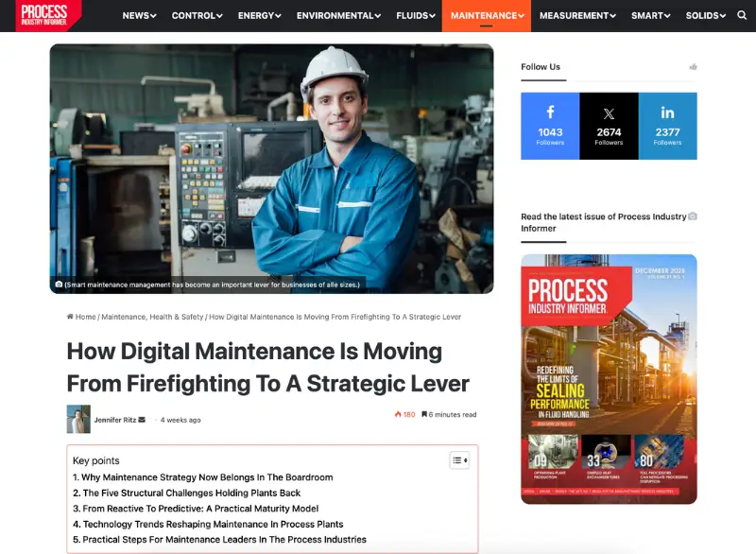Open the CONTROL menu
The height and width of the screenshot is (554, 756).
(x=196, y=15)
